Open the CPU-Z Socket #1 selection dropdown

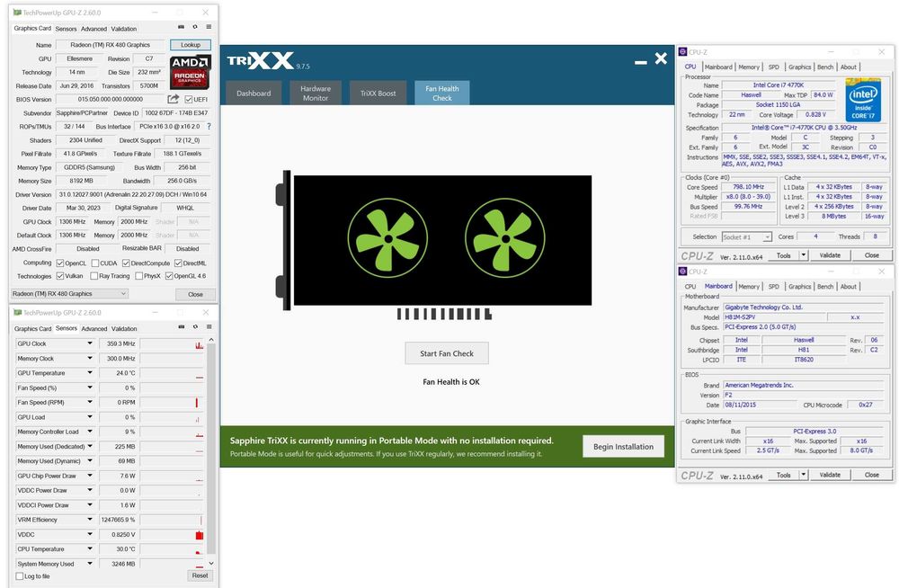746,237
